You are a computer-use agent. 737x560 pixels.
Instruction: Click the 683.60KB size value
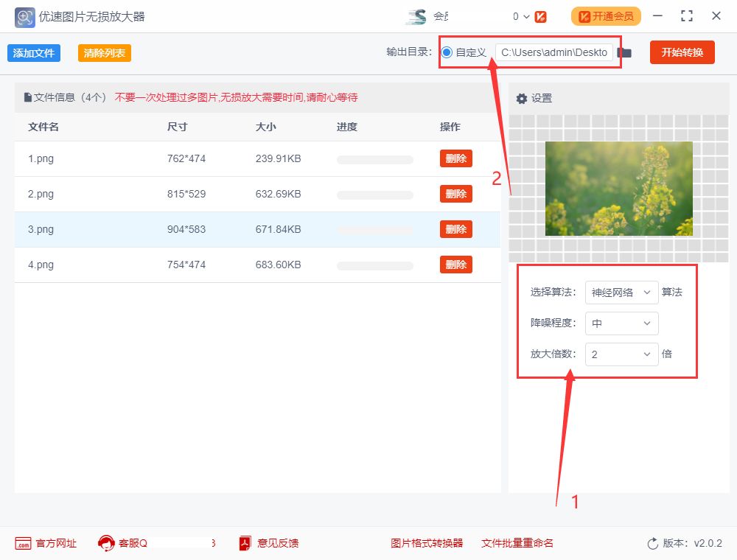click(279, 265)
